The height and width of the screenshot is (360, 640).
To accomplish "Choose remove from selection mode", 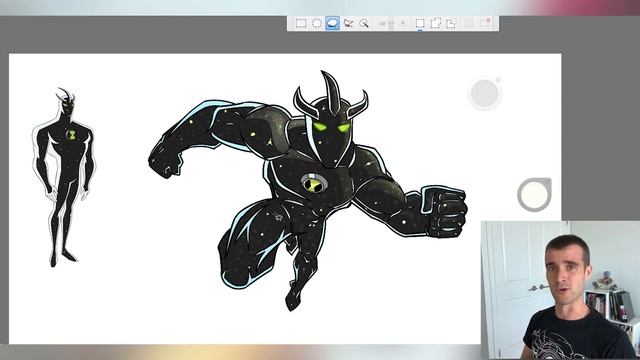I will click(451, 23).
